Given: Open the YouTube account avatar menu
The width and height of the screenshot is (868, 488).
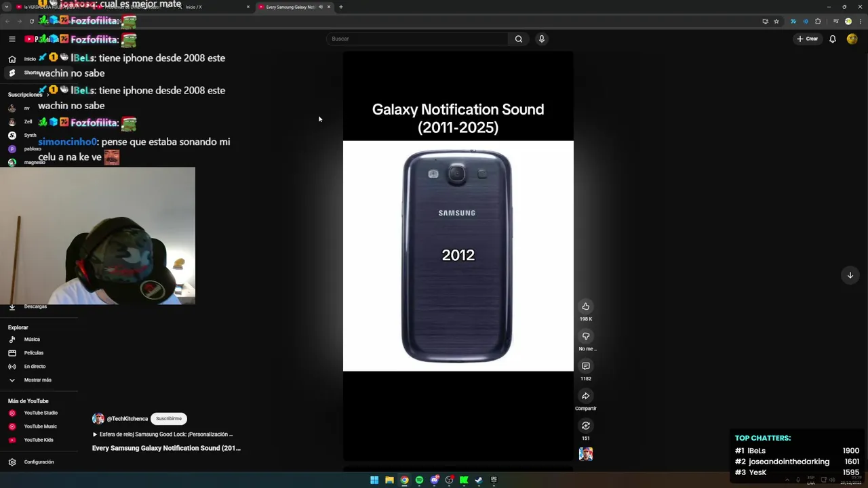Looking at the screenshot, I should point(852,39).
